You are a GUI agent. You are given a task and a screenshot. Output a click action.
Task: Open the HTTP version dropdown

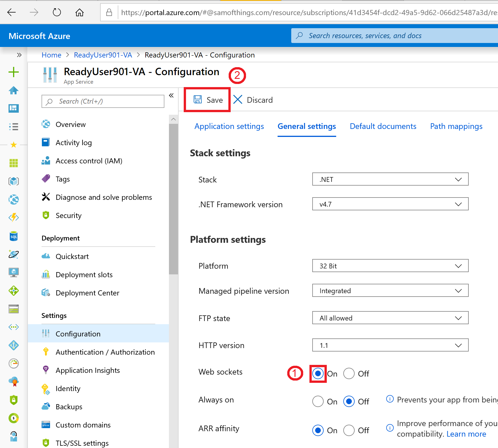(x=390, y=345)
